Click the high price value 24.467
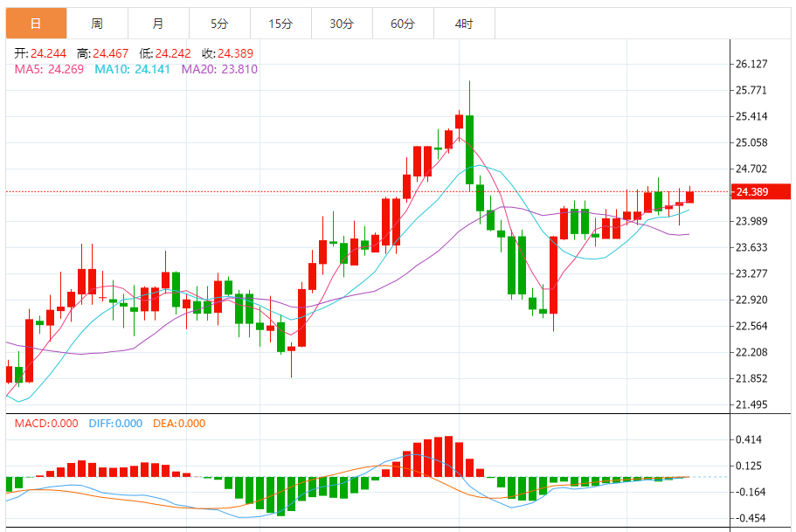 (111, 53)
